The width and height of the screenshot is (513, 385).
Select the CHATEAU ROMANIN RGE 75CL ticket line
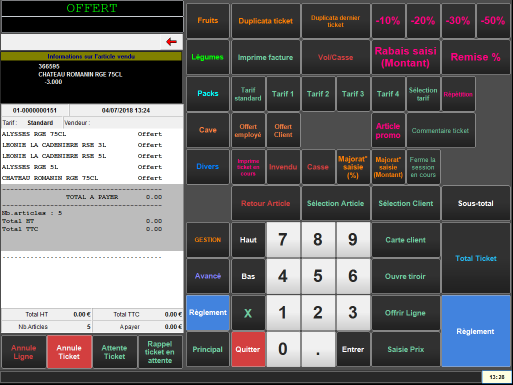(92, 178)
